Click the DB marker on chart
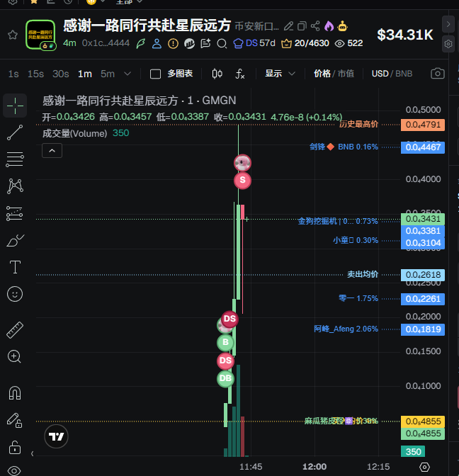The width and height of the screenshot is (459, 476). (x=225, y=378)
